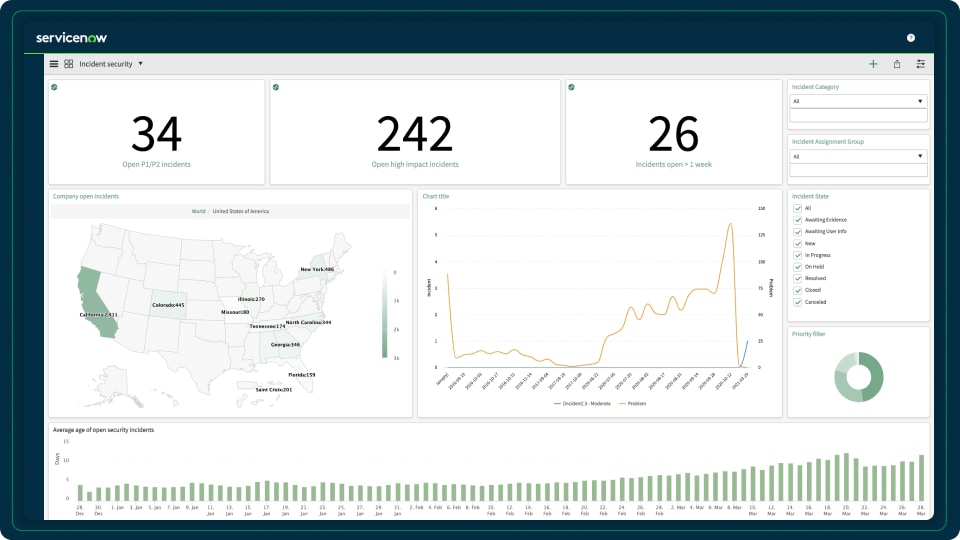Screen dimensions: 960x540
Task: Toggle the In Progress state checkbox
Action: click(797, 255)
